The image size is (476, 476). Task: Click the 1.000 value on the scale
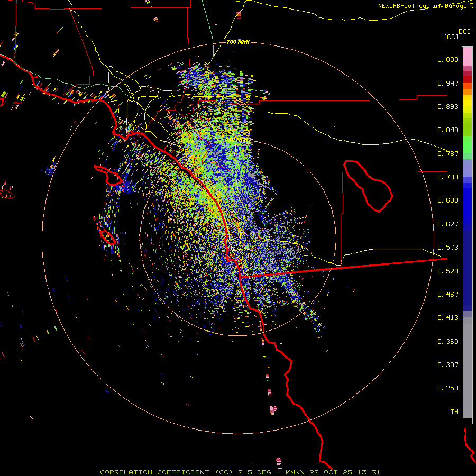(448, 59)
